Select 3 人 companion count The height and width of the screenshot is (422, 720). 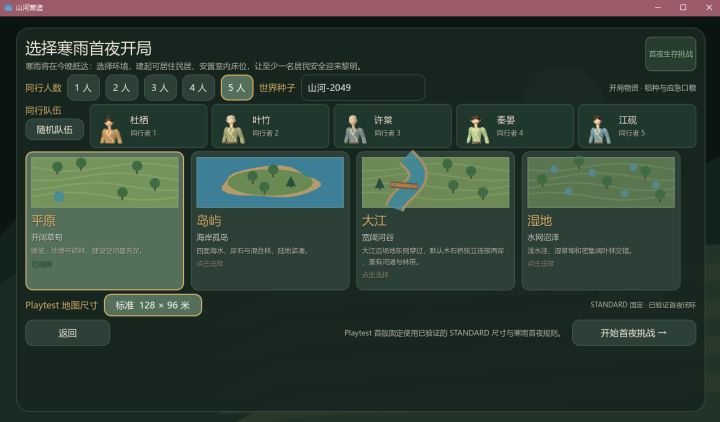click(160, 88)
